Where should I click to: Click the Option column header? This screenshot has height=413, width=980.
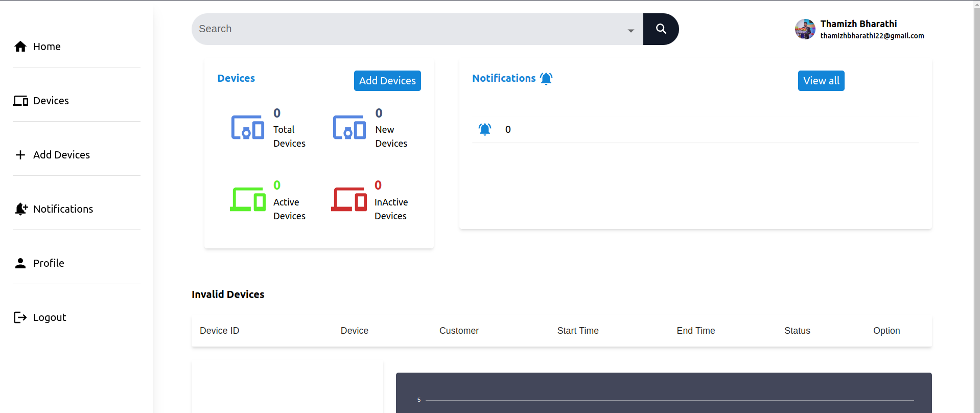[x=886, y=331]
